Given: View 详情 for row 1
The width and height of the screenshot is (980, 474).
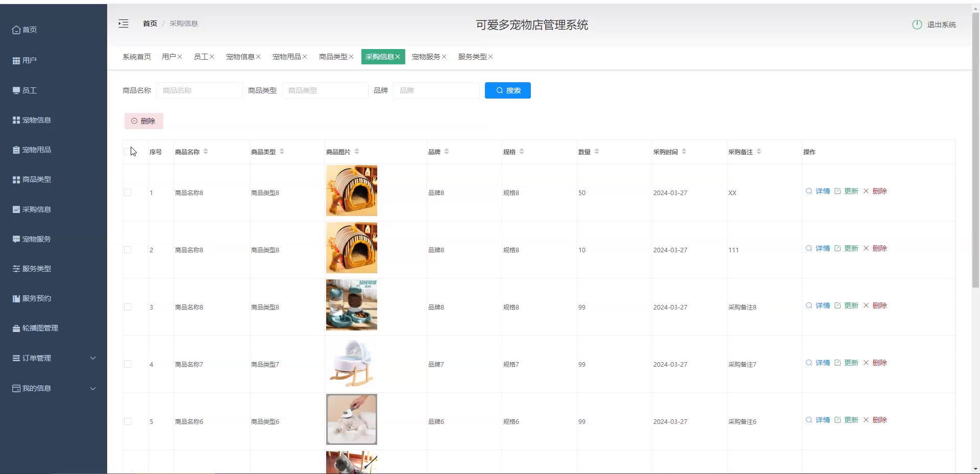Looking at the screenshot, I should [x=818, y=191].
